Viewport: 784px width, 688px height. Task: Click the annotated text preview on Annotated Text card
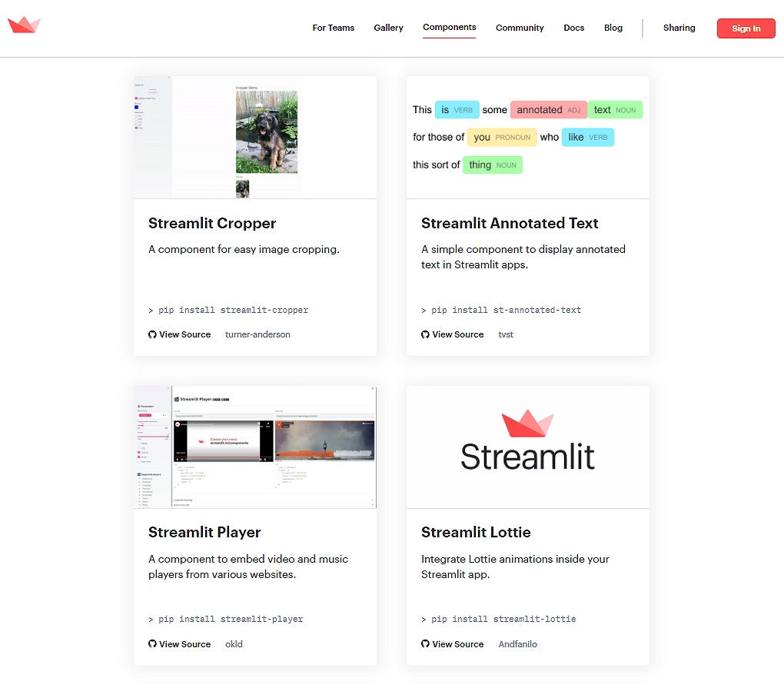coord(527,136)
